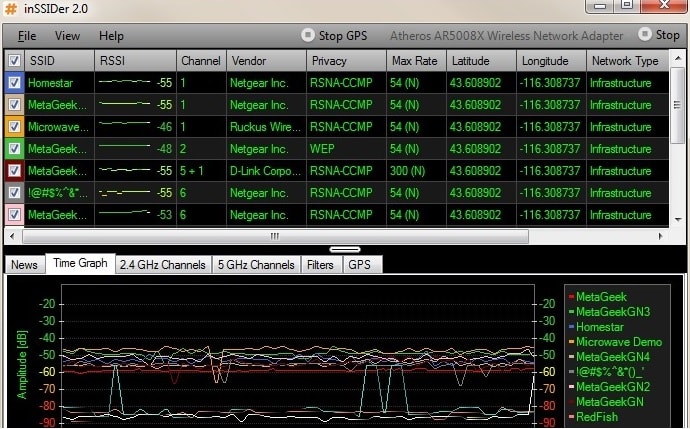This screenshot has width=690, height=429.
Task: Sort the table by RSSI column
Action: pyautogui.click(x=135, y=61)
